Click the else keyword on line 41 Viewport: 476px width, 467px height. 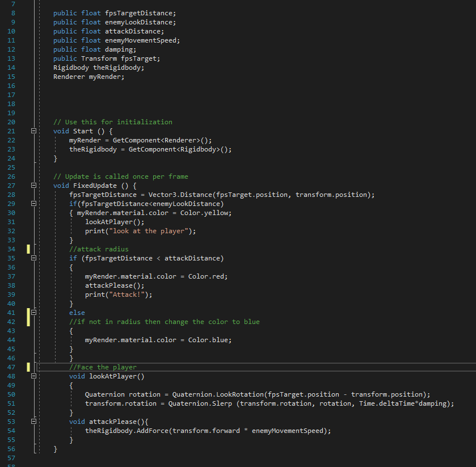(77, 313)
